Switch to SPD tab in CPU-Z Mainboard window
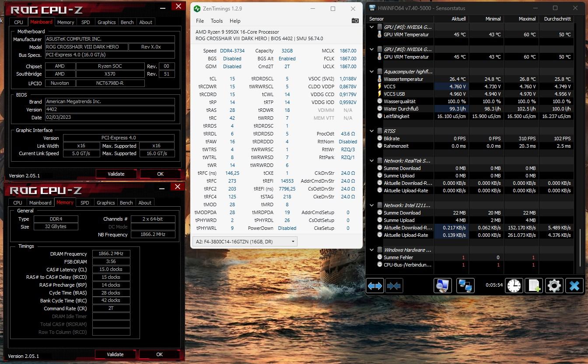The width and height of the screenshot is (588, 364). click(x=86, y=22)
